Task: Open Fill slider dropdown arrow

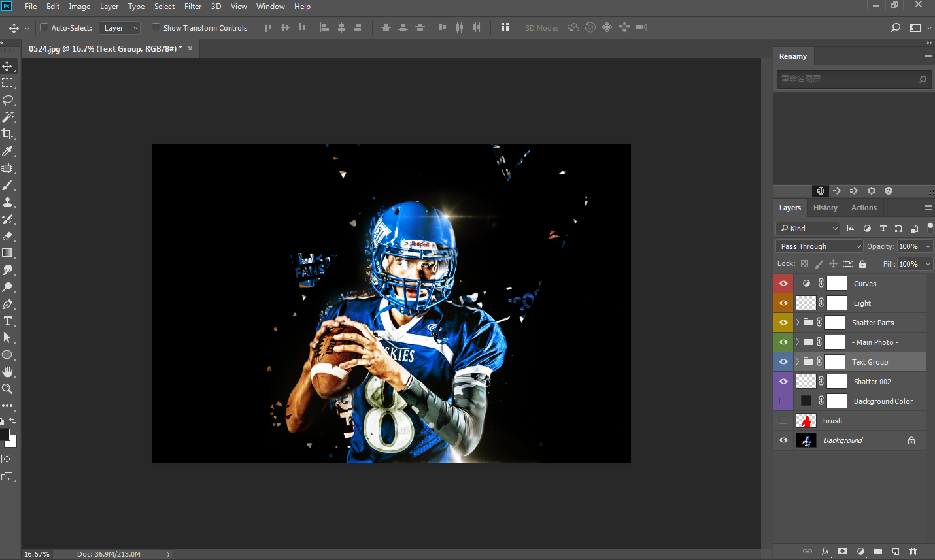Action: coord(928,264)
